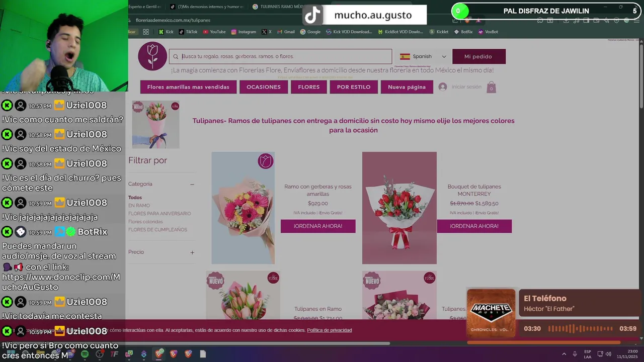Click the Tulipanes en Ramo product title
This screenshot has width=644, height=362.
pyautogui.click(x=318, y=309)
